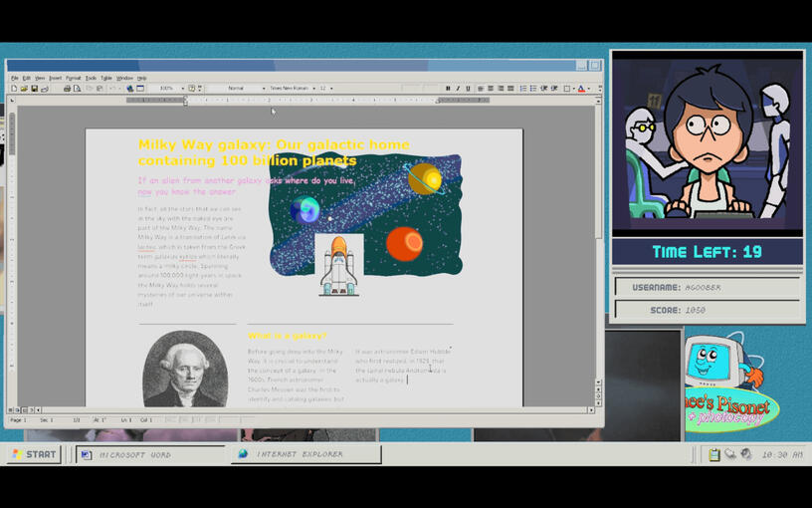Screen dimensions: 812x508
Task: Click the Start button
Action: click(x=34, y=454)
